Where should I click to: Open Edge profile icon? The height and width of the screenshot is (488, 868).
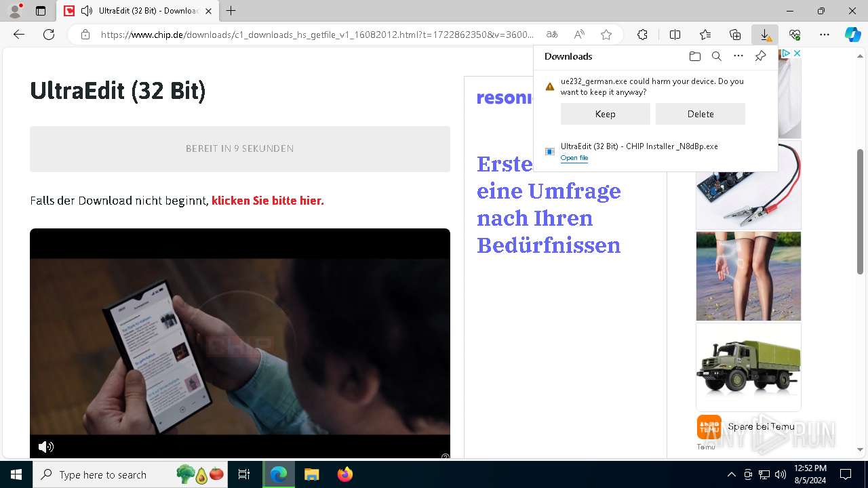point(14,11)
